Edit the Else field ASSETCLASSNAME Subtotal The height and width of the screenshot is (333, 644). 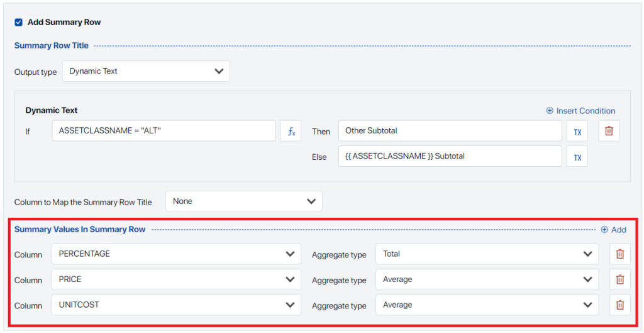pyautogui.click(x=450, y=156)
